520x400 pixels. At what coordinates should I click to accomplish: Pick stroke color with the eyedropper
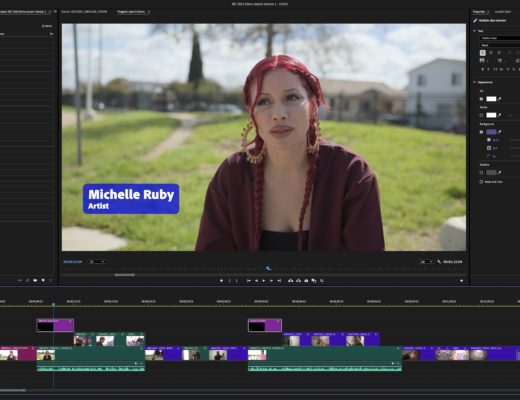pos(499,115)
